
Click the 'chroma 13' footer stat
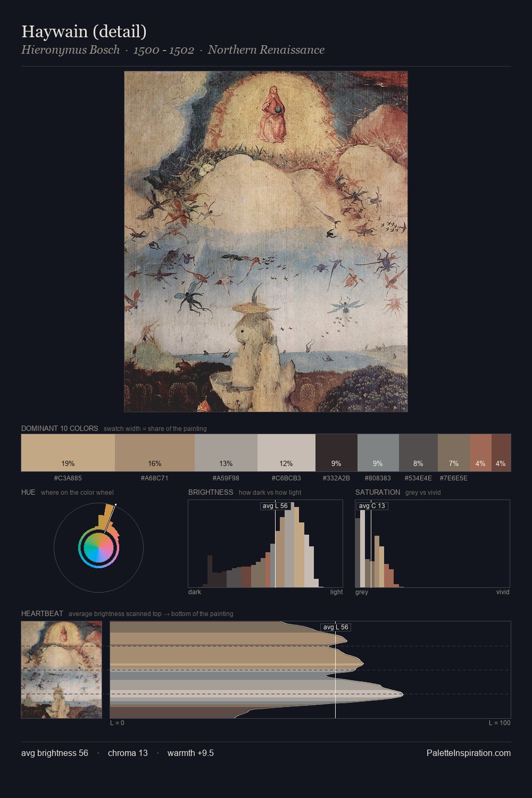click(x=128, y=753)
